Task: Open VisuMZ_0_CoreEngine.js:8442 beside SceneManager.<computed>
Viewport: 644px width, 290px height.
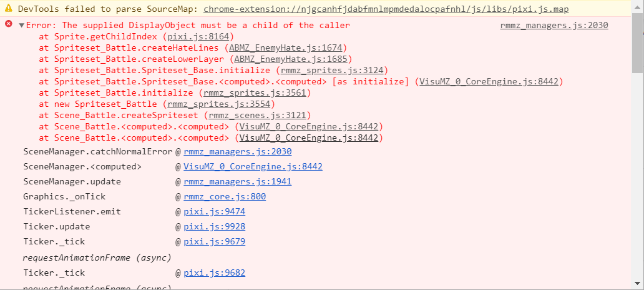Action: pyautogui.click(x=253, y=167)
